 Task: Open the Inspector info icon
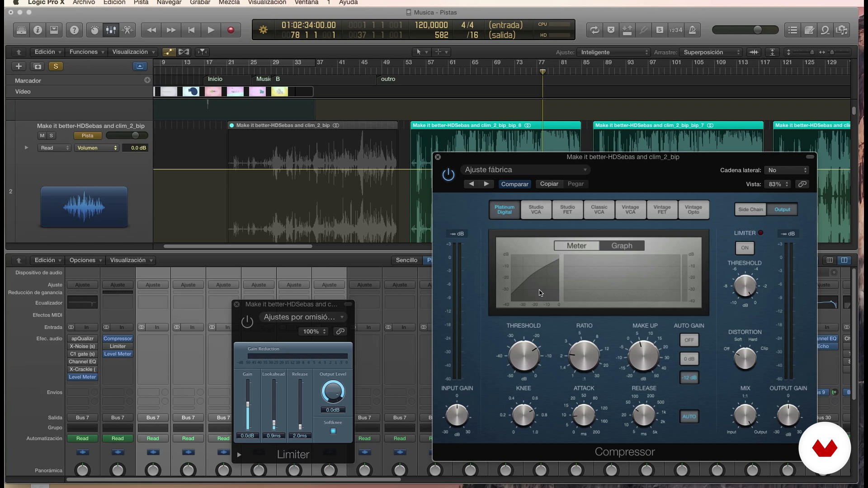click(x=38, y=30)
